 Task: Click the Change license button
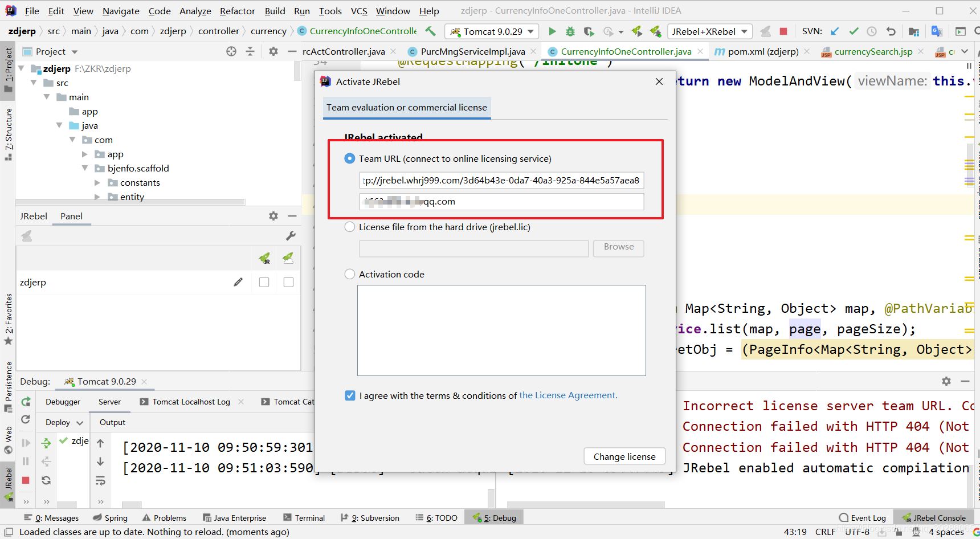[x=624, y=456]
